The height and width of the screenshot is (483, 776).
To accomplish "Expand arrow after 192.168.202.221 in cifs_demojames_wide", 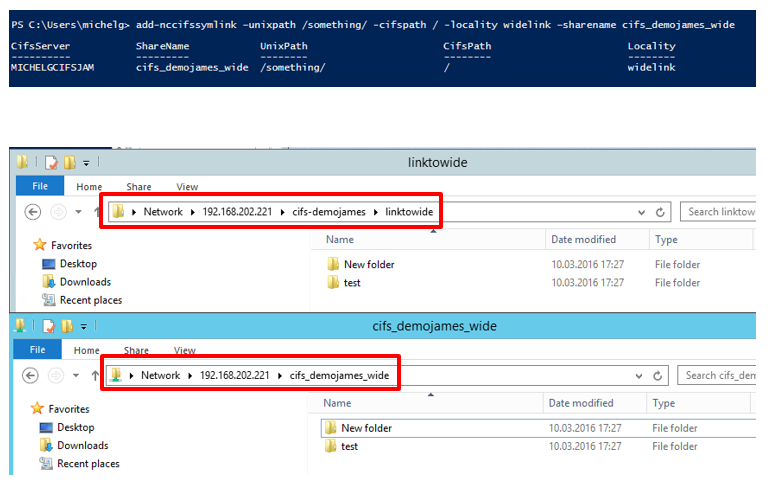I will click(x=280, y=376).
